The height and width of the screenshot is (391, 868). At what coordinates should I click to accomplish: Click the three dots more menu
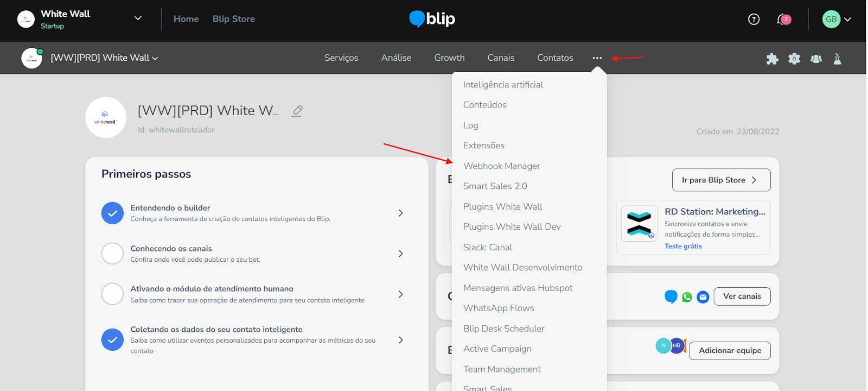point(597,58)
